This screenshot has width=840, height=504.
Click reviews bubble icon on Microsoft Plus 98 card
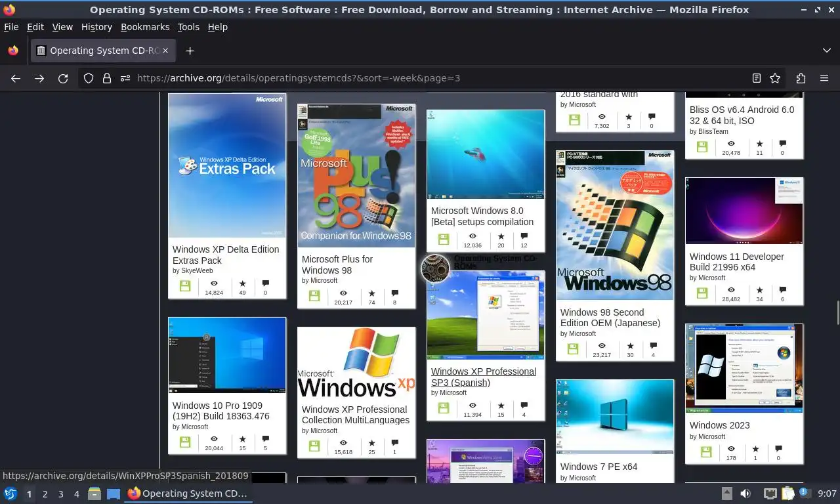click(394, 293)
